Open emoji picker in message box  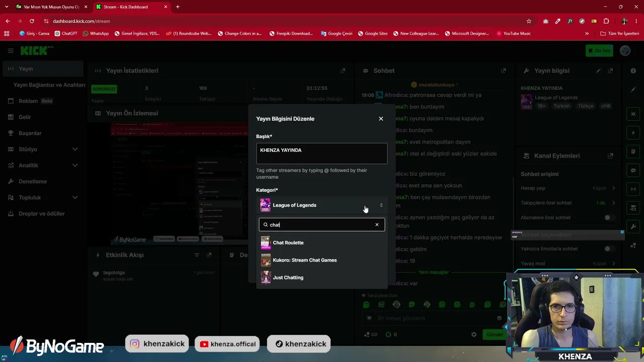click(x=499, y=318)
